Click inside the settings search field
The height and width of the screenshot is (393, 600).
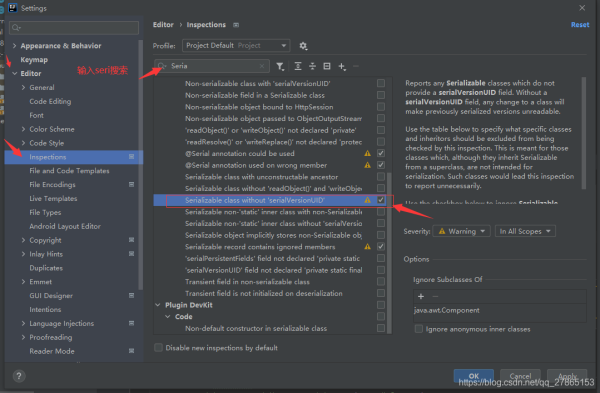pos(74,28)
